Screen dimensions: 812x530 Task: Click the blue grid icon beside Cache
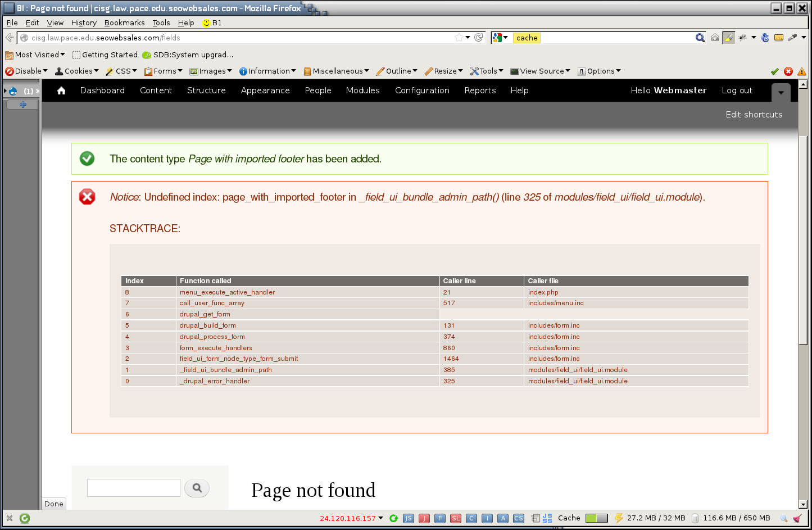[x=547, y=518]
